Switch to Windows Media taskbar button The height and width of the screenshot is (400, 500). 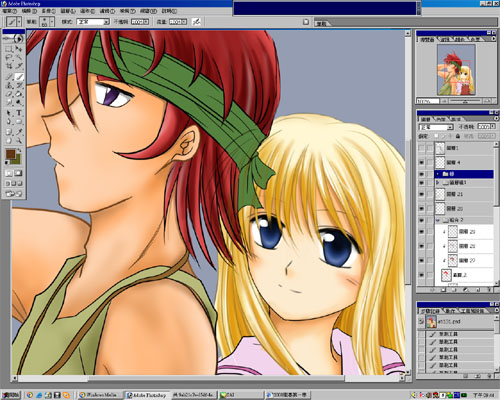click(100, 395)
